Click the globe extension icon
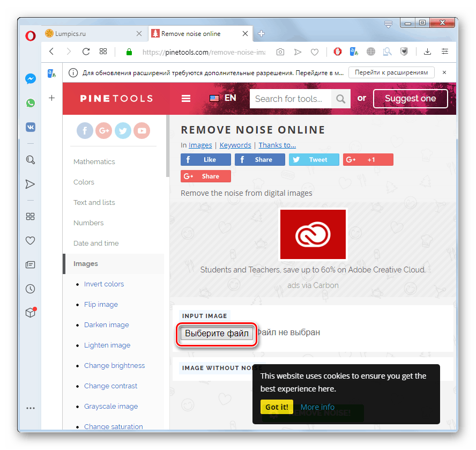Screen dimensions: 476x450 pyautogui.click(x=370, y=51)
